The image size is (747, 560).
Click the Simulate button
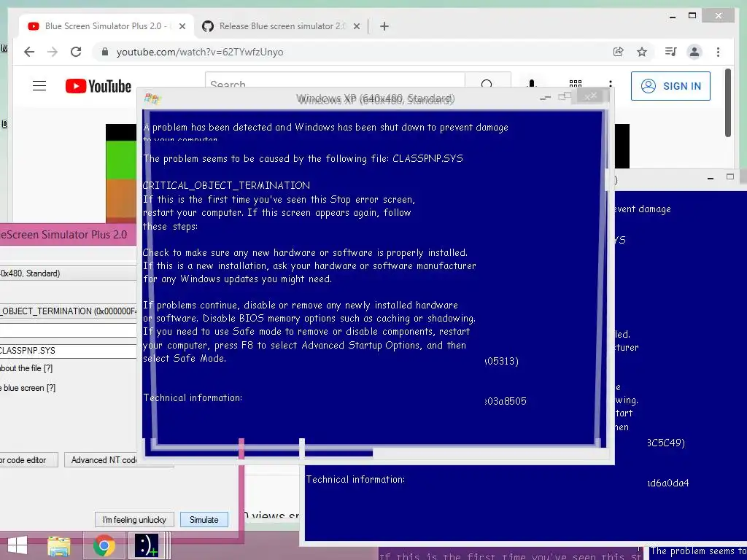click(x=204, y=519)
